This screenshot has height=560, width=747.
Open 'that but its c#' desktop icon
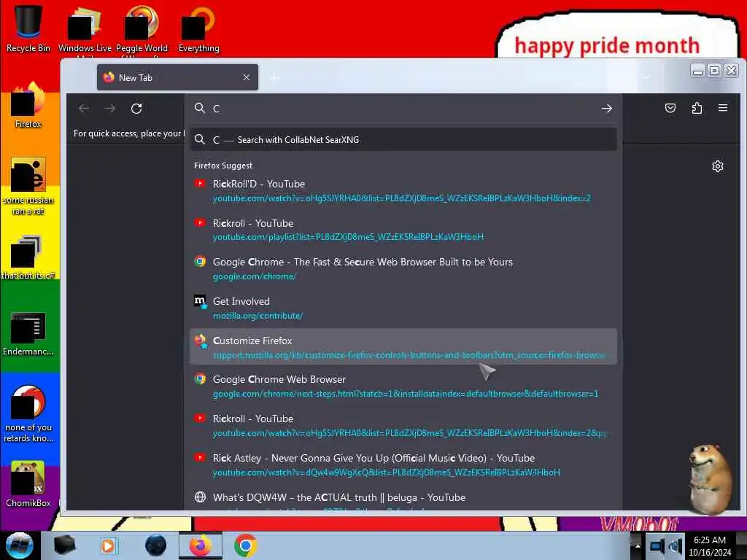tap(28, 257)
